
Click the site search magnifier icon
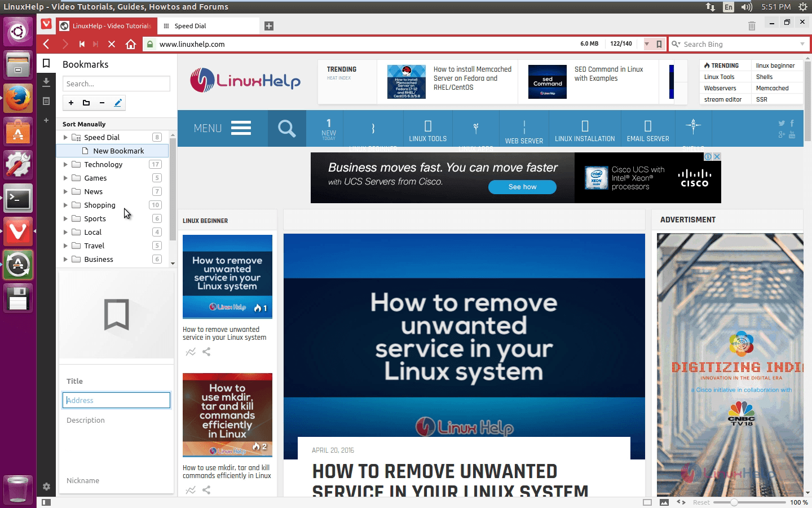[287, 129]
